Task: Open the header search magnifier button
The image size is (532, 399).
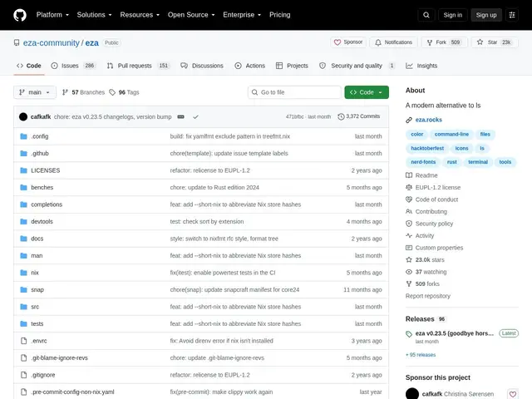Action: [x=426, y=15]
